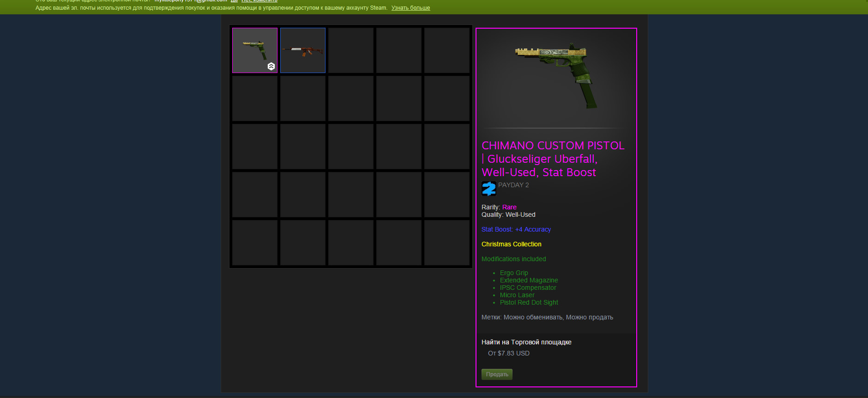The image size is (868, 398).
Task: Click 'Micro Laser' modification entry
Action: pyautogui.click(x=517, y=295)
